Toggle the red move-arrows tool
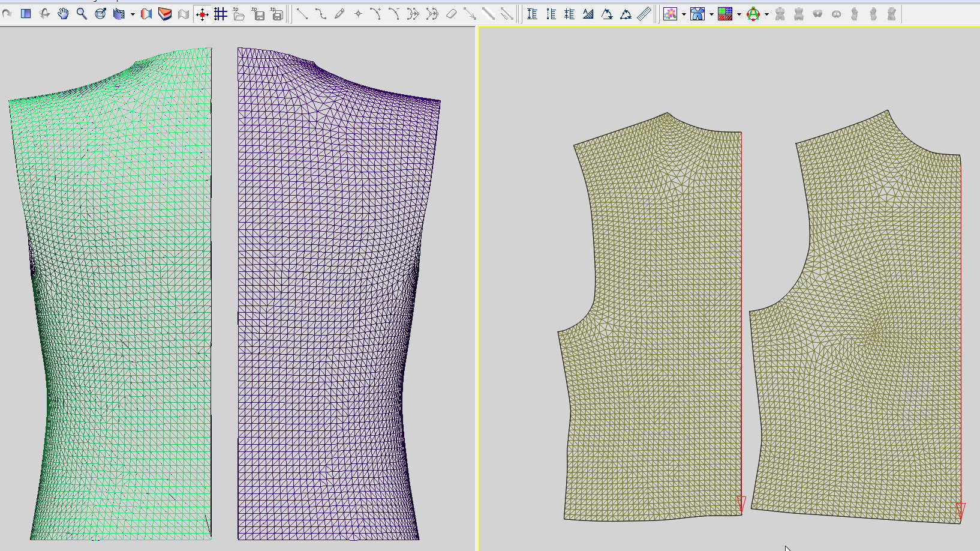980x551 pixels. [202, 14]
